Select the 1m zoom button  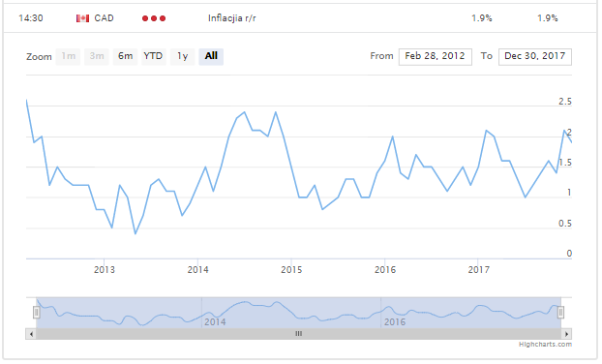[68, 56]
